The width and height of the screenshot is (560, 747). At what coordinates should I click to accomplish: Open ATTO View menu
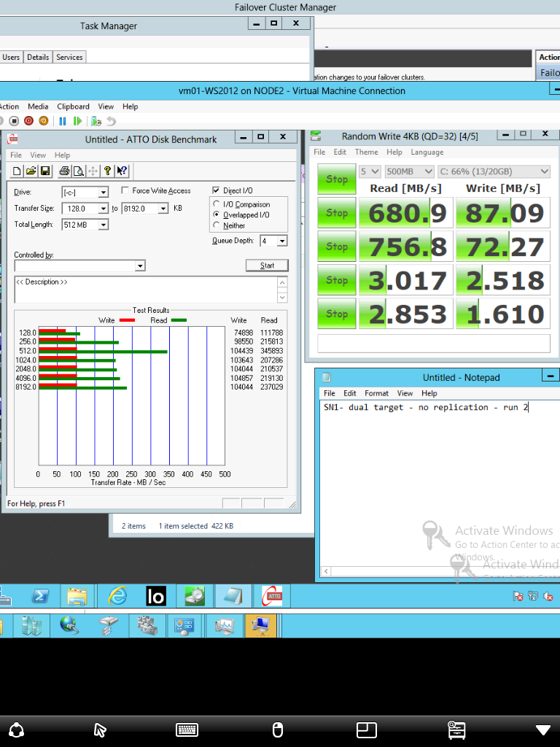(x=38, y=155)
